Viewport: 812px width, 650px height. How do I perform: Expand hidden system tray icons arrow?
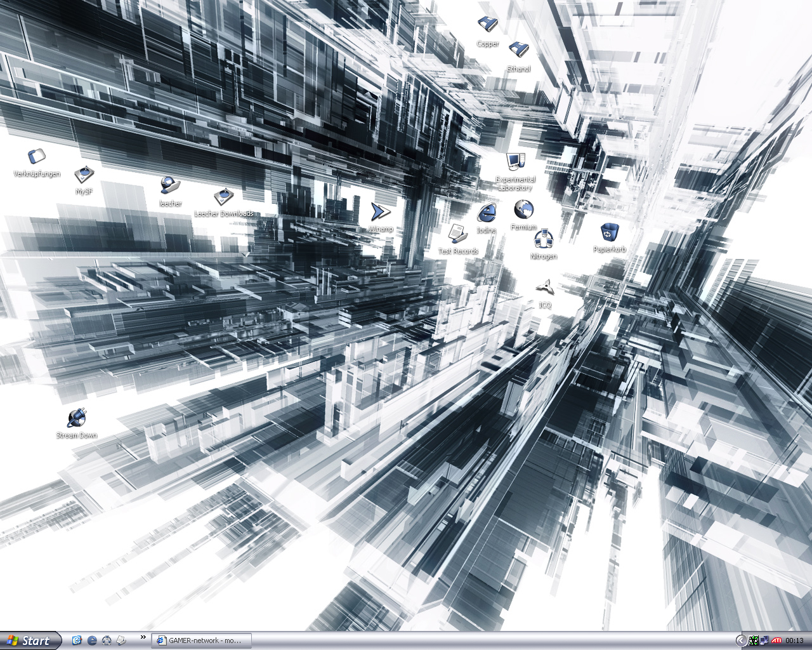coord(740,640)
